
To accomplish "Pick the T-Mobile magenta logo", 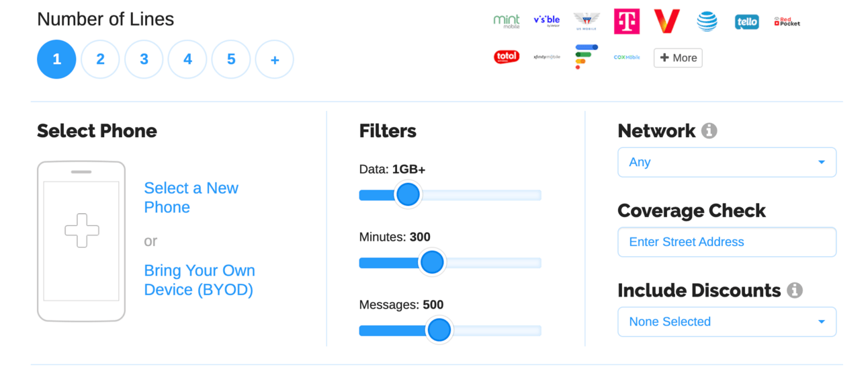I will coord(626,22).
